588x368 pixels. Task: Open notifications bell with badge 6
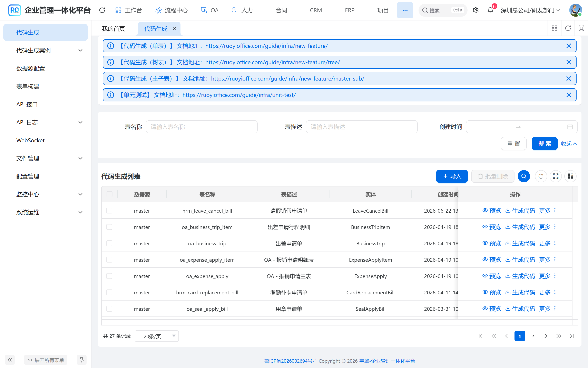click(490, 10)
